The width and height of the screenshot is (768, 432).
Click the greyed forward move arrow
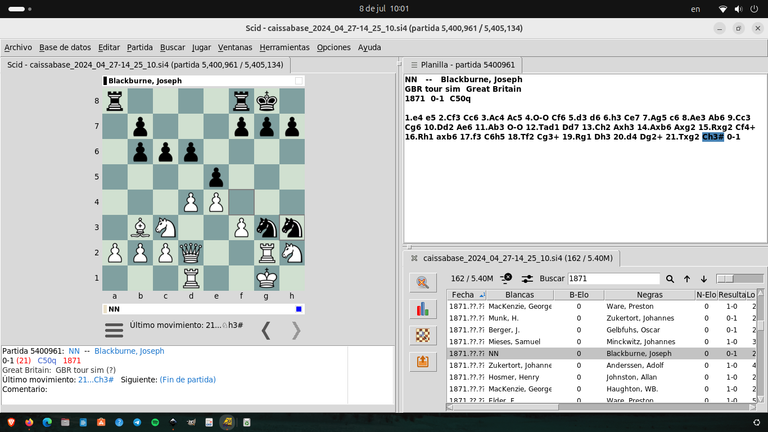296,331
